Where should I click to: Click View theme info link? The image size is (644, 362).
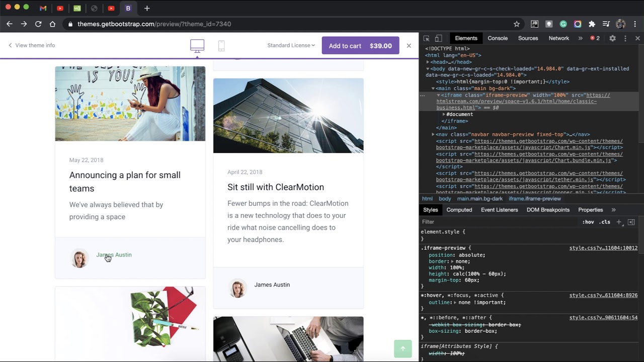tap(31, 45)
